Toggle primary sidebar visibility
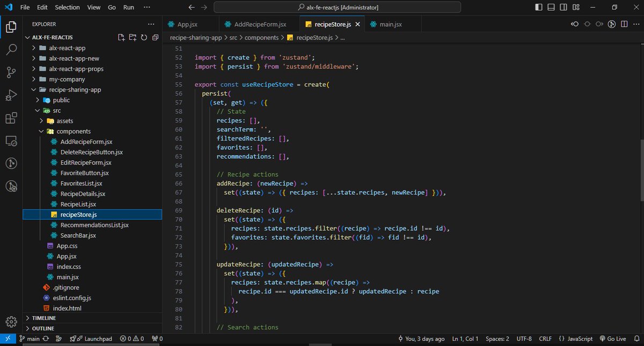 538,8
